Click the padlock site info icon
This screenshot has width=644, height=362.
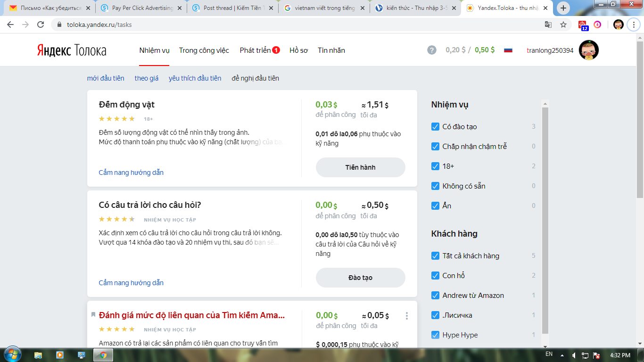point(59,25)
